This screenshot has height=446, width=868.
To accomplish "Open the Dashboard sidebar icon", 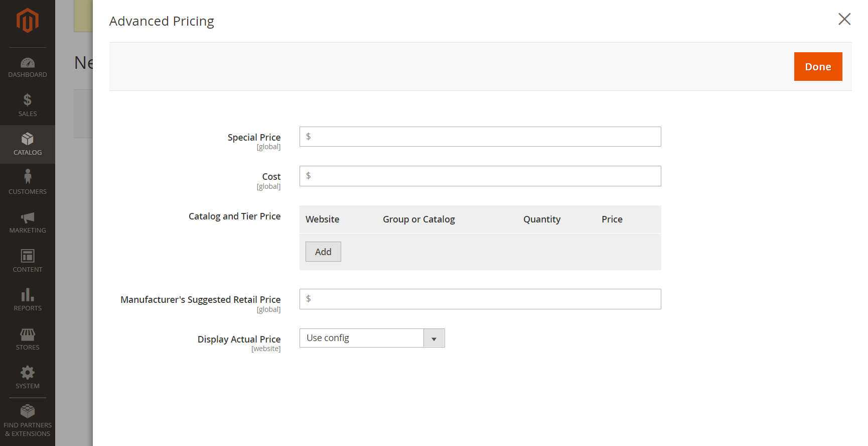I will [28, 63].
